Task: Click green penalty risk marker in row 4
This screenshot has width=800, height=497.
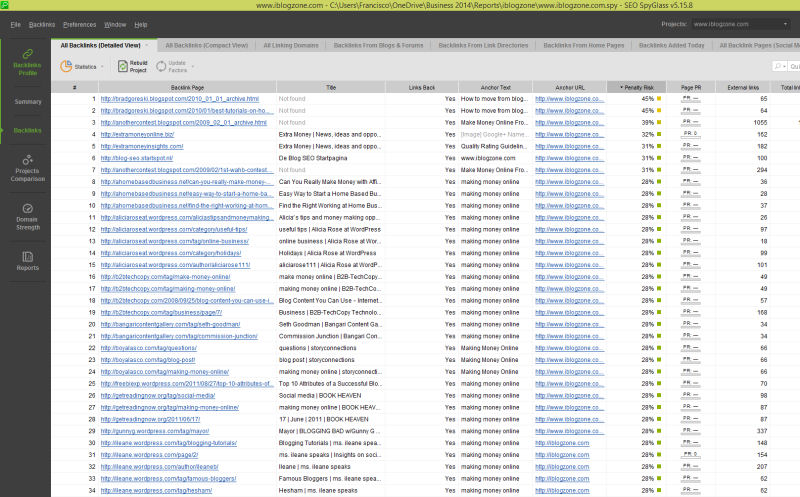Action: tap(659, 135)
